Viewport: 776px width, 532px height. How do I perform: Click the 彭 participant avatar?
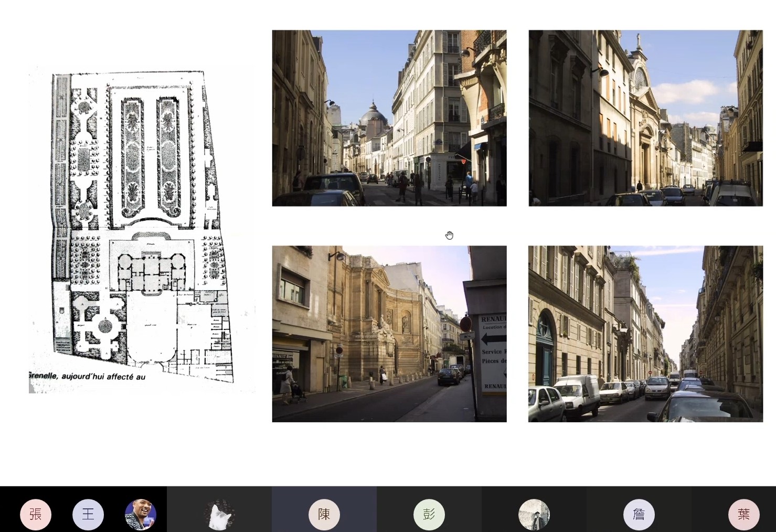tap(429, 514)
